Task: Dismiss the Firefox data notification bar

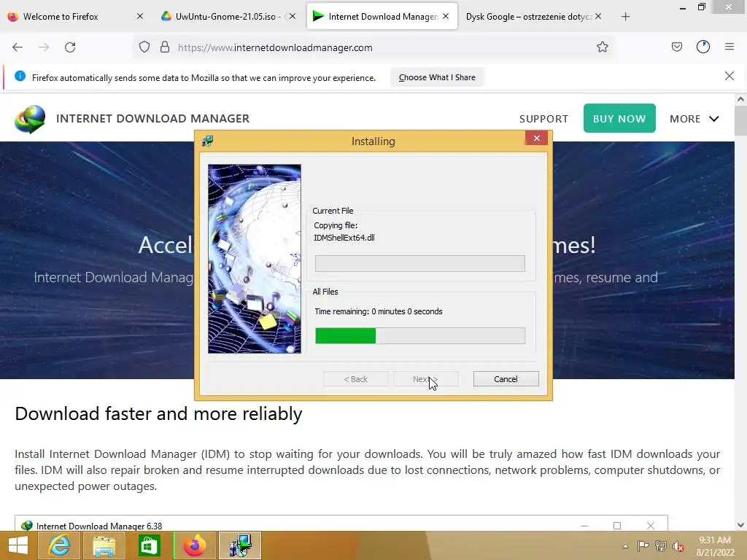Action: coord(729,76)
